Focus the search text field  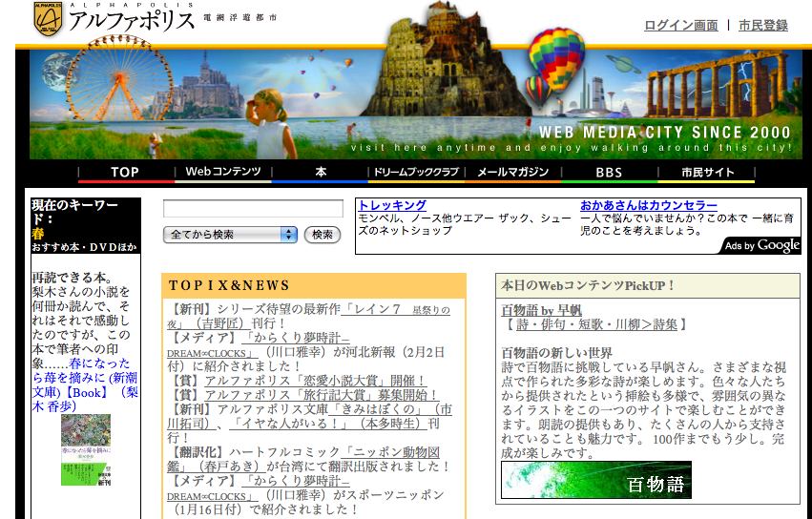[253, 209]
